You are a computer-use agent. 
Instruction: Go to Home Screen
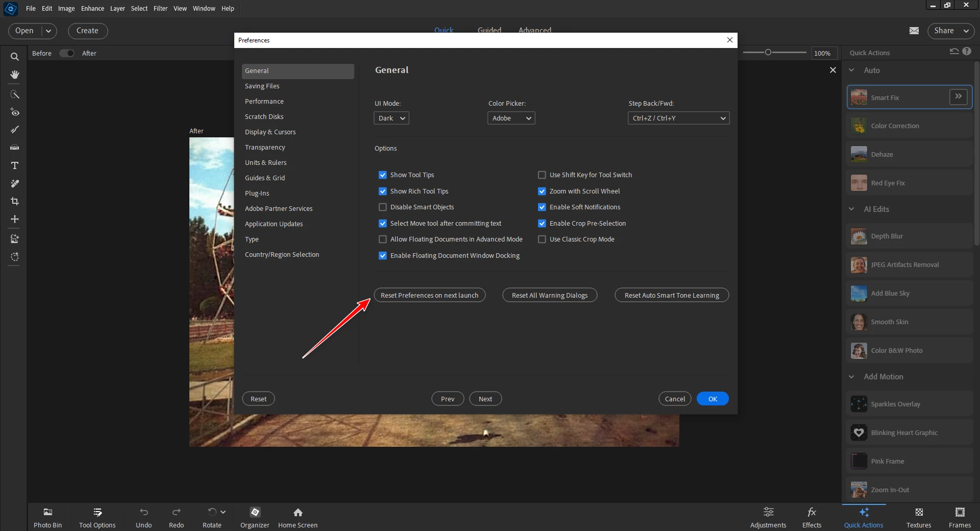[298, 517]
